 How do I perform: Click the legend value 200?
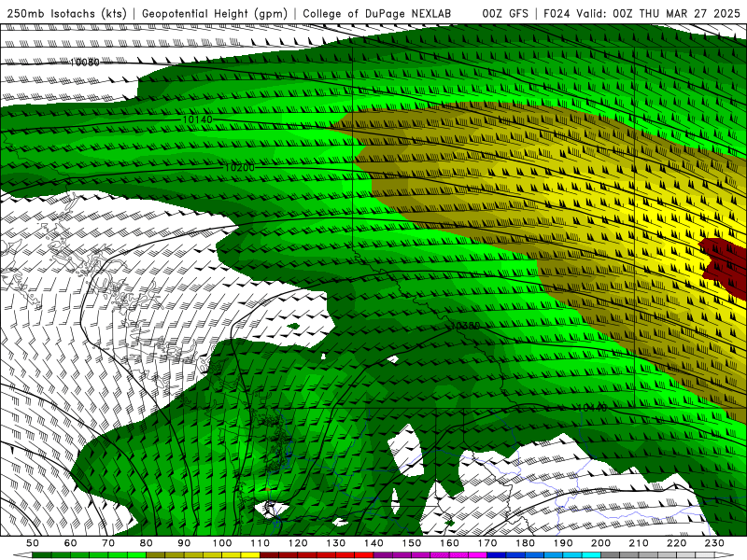click(600, 543)
